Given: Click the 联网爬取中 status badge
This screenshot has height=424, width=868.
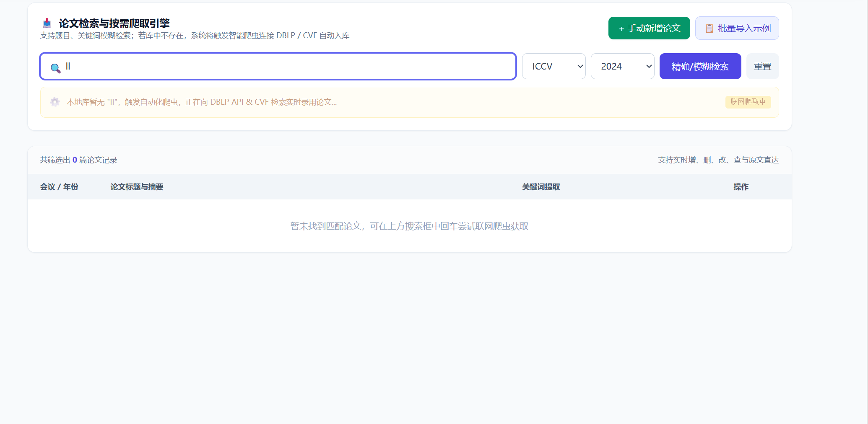Looking at the screenshot, I should (748, 102).
